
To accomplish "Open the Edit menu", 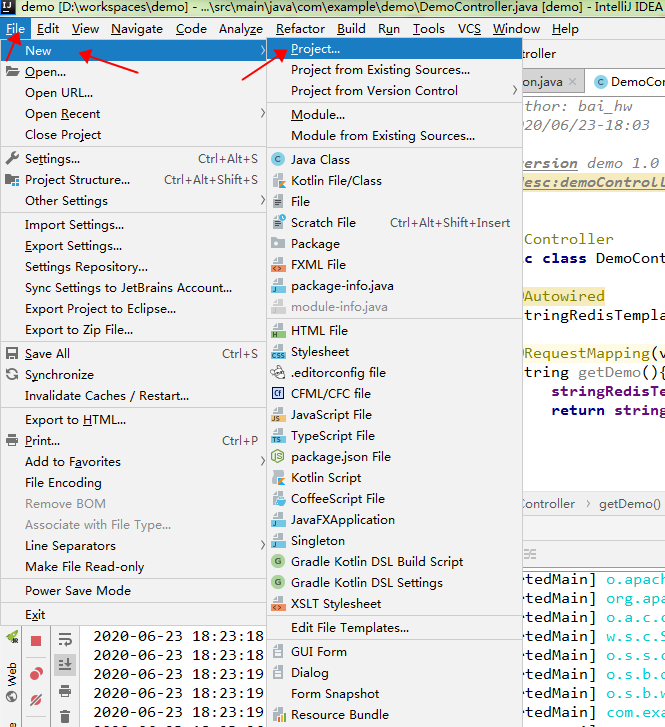I will pos(48,29).
